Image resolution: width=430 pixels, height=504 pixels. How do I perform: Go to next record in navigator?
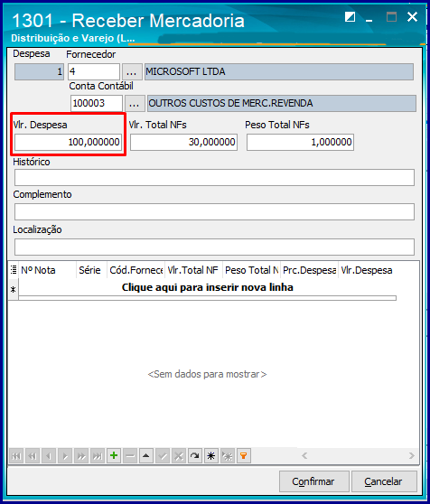point(65,455)
